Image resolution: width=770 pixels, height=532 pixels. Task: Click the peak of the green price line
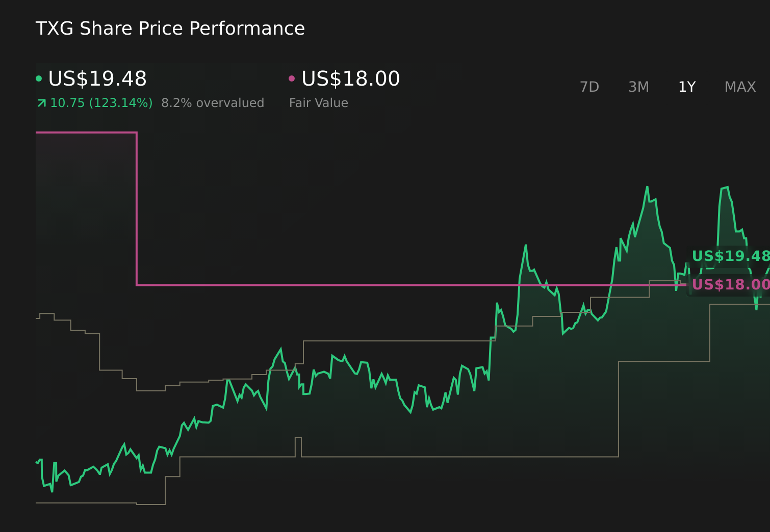click(648, 188)
